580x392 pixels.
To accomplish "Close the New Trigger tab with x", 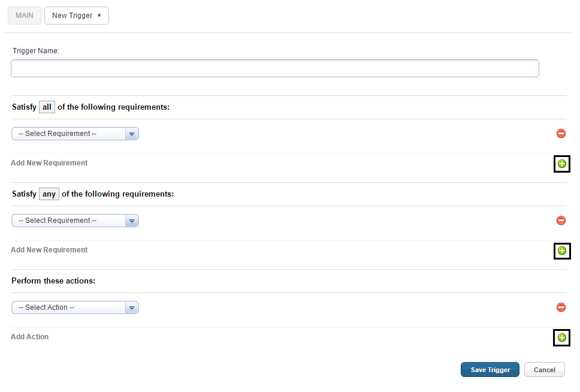I will coord(99,15).
